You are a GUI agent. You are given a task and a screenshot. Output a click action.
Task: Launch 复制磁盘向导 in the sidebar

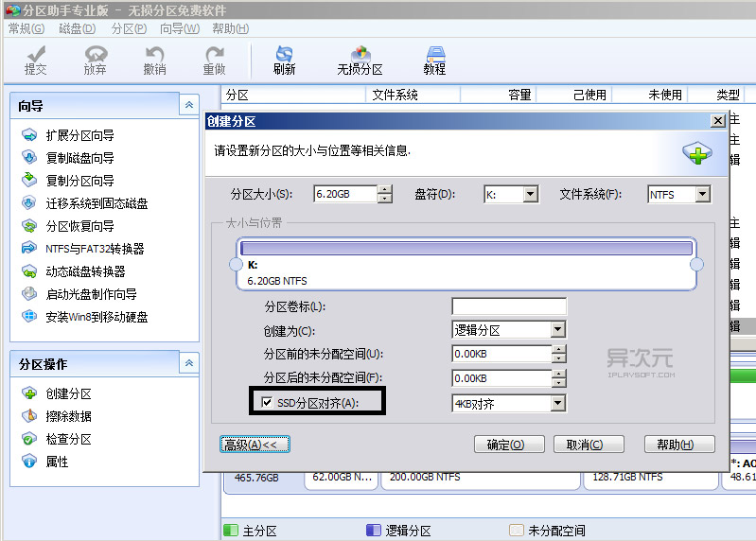pyautogui.click(x=67, y=158)
